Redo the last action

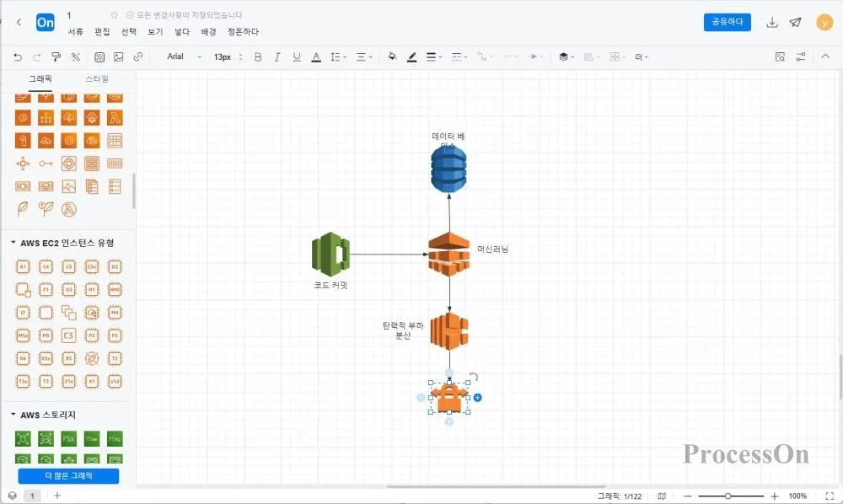tap(36, 56)
